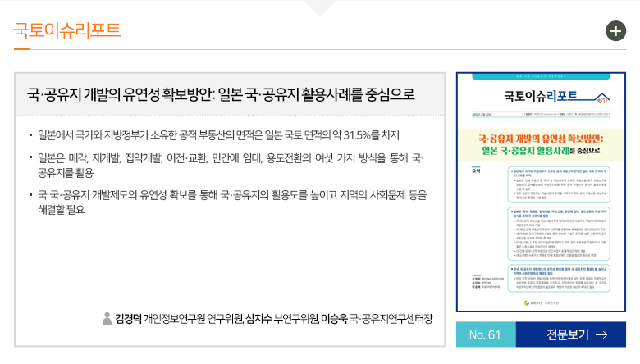This screenshot has height=364, width=640.
Task: Click the No. 61 issue label
Action: coord(485,334)
